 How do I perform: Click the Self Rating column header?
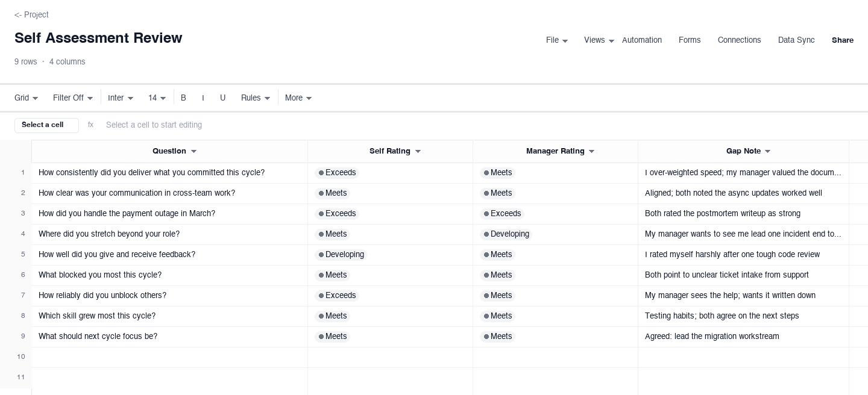click(x=390, y=152)
